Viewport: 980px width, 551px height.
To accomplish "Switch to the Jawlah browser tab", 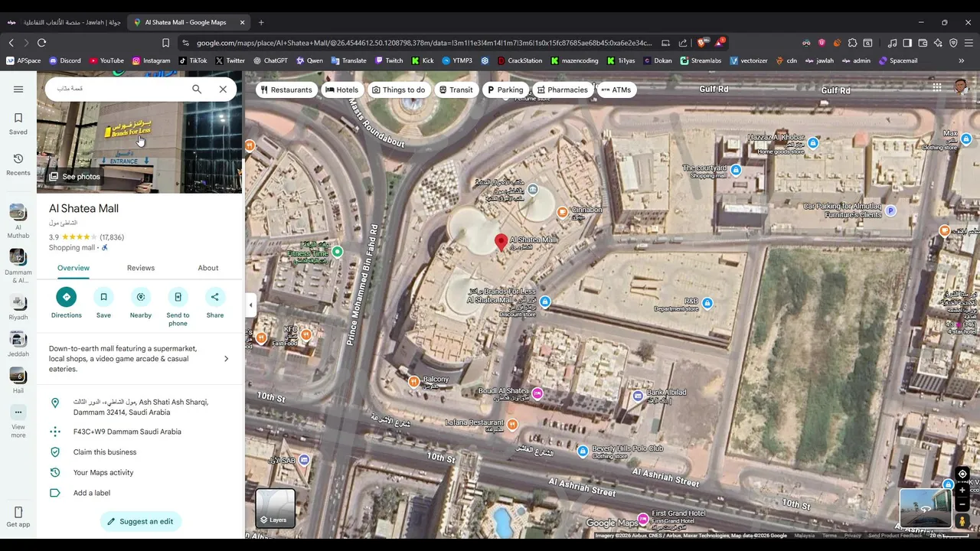I will click(x=65, y=22).
